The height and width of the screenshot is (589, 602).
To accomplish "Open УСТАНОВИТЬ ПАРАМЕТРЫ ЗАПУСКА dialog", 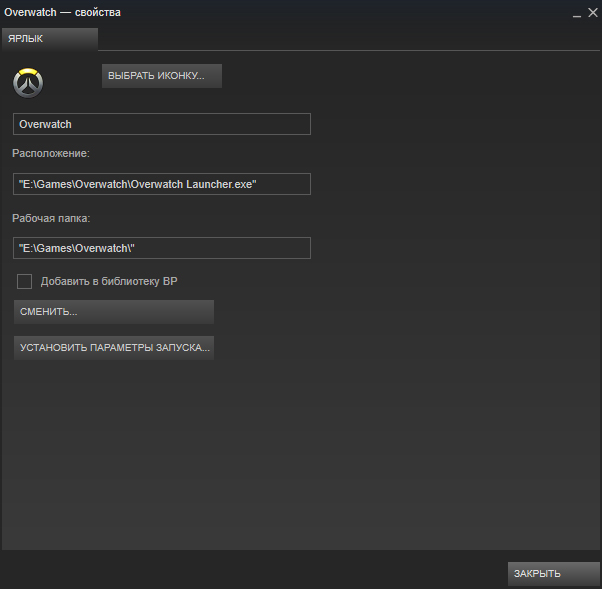I will pyautogui.click(x=114, y=347).
